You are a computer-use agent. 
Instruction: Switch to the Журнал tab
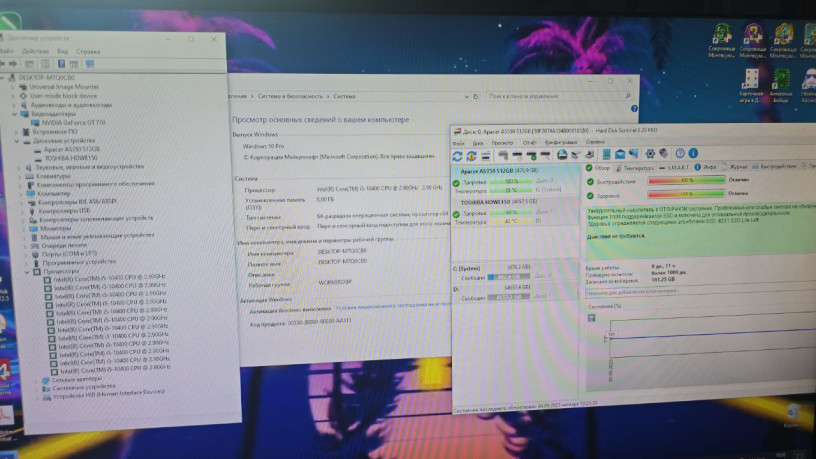pyautogui.click(x=735, y=167)
